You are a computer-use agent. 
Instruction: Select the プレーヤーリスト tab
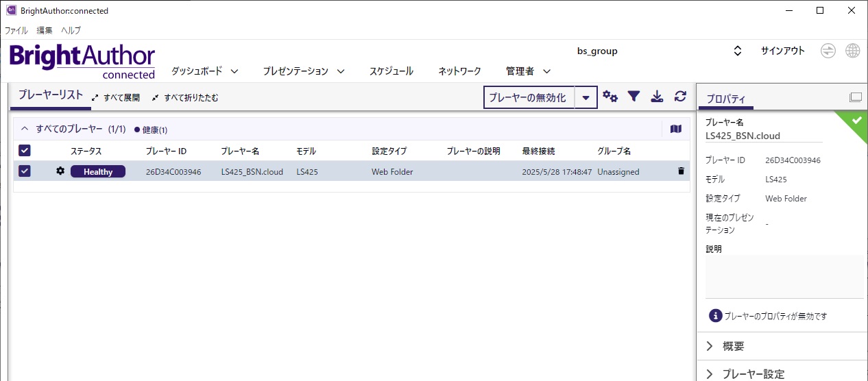tap(51, 96)
